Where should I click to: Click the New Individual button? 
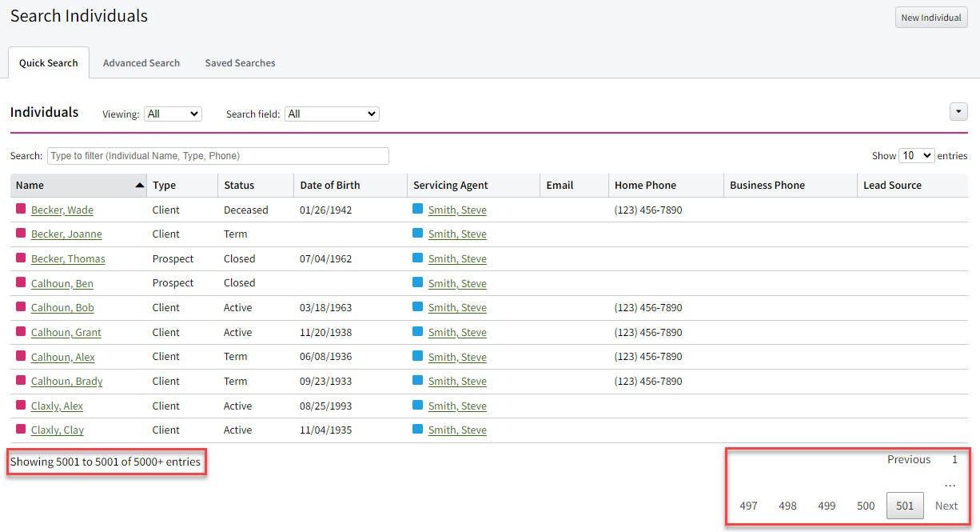(931, 17)
